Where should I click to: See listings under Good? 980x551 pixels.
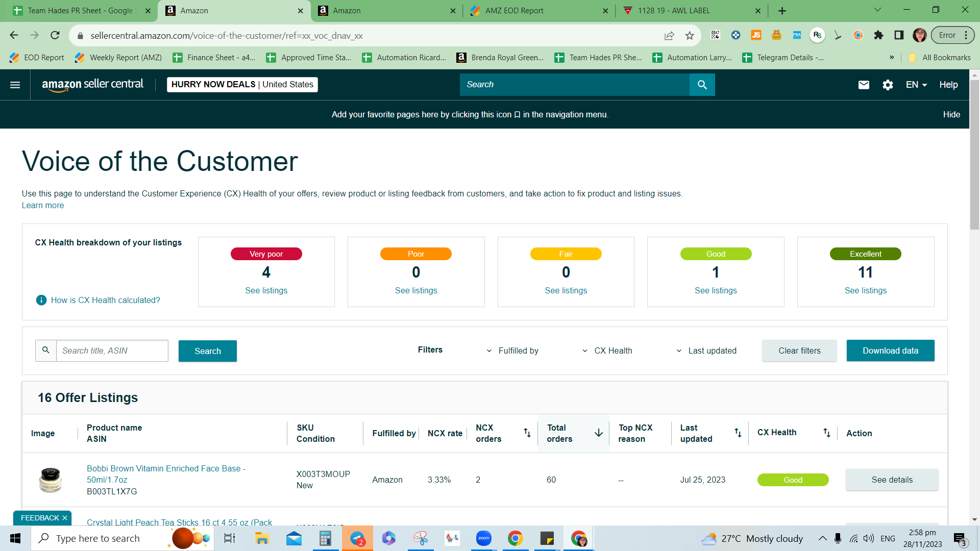tap(716, 291)
